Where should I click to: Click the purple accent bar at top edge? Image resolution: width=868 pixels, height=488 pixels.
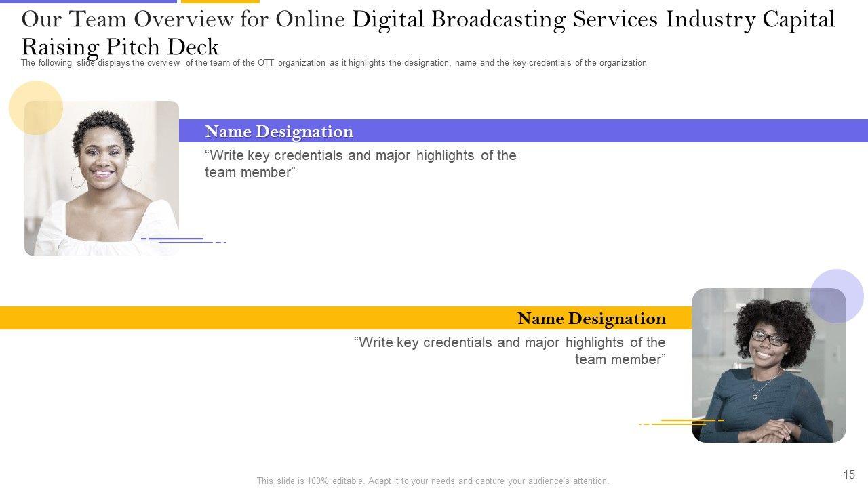88,2
